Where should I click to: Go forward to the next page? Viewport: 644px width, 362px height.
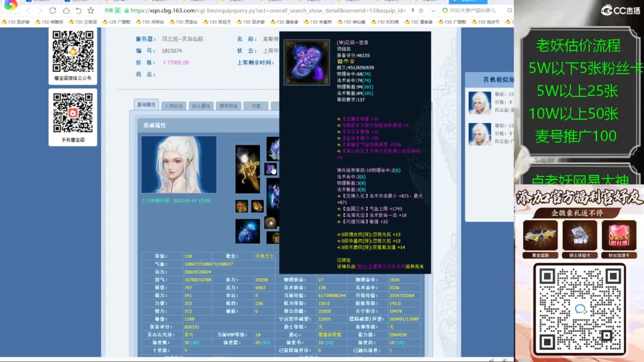coord(40,11)
